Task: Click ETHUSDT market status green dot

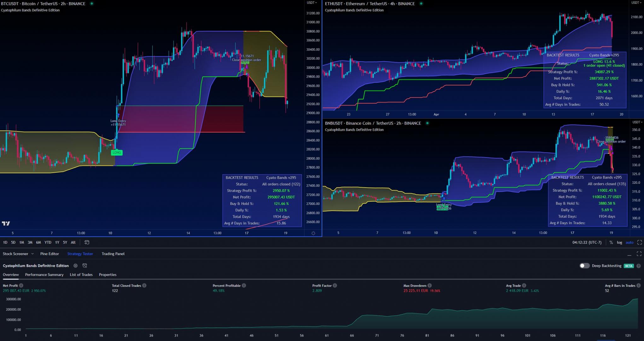Action: [421, 4]
